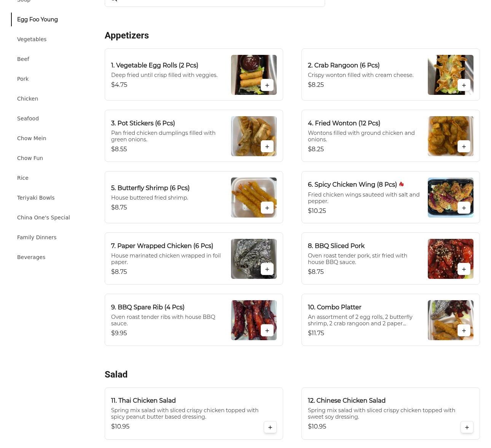
Task: Open the Family Dinners category
Action: (37, 237)
